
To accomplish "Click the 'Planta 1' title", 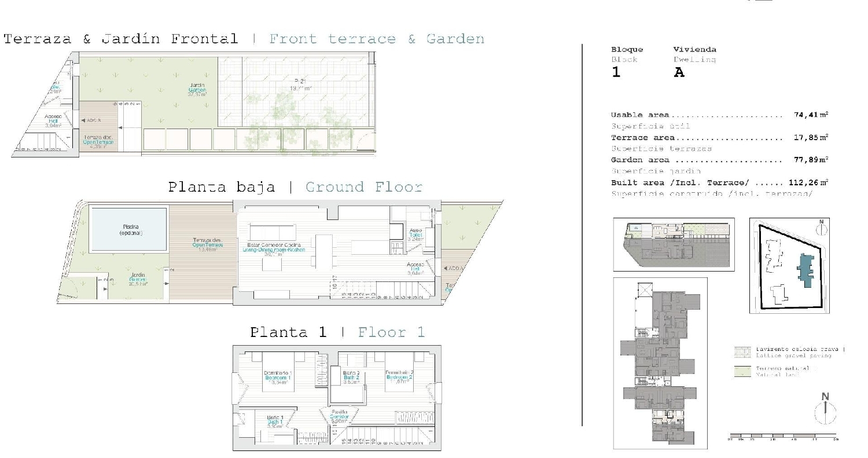I will click(288, 332).
